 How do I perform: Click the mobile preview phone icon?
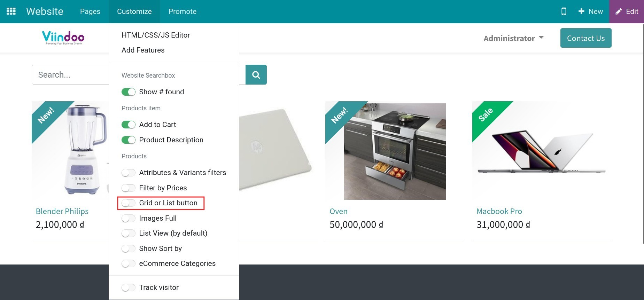[564, 11]
